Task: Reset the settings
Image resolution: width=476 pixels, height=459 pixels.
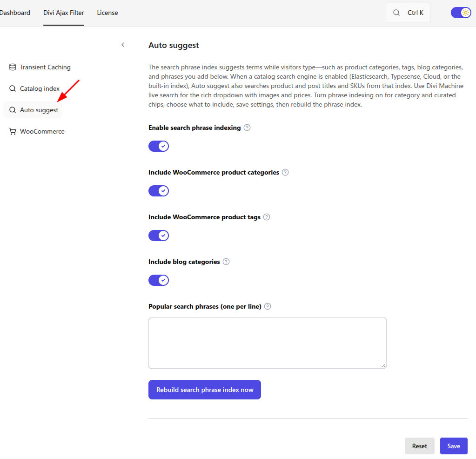Action: click(x=420, y=446)
